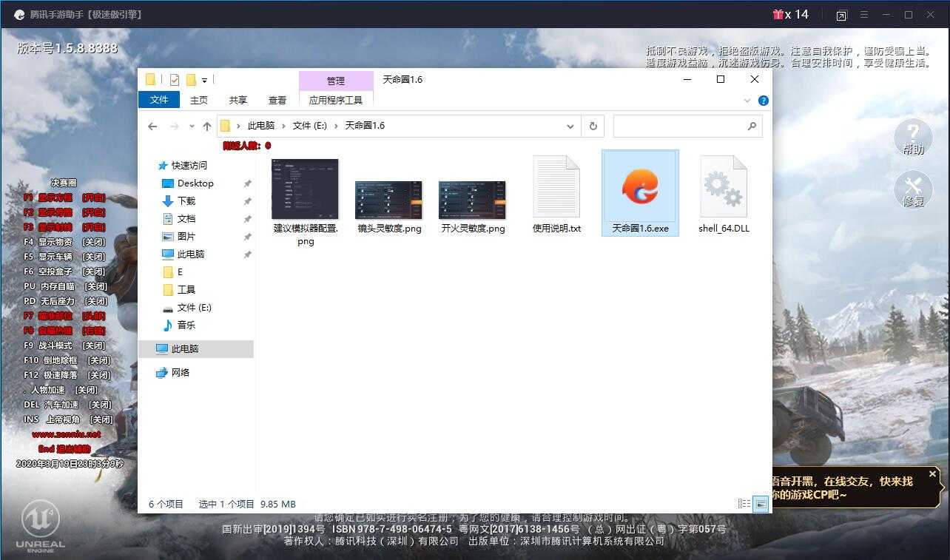Image resolution: width=950 pixels, height=560 pixels.
Task: Select the 开火灵敏度.png thumbnail
Action: [x=473, y=200]
